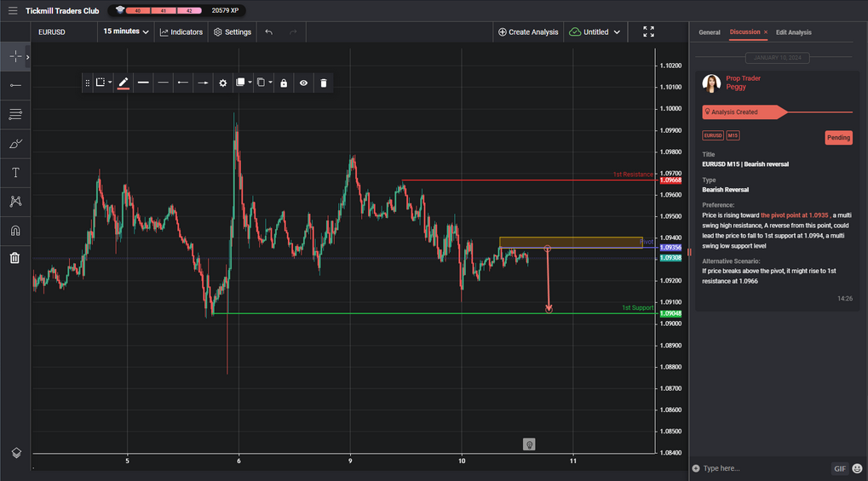Click the Tickmill Traders Club title

click(62, 10)
